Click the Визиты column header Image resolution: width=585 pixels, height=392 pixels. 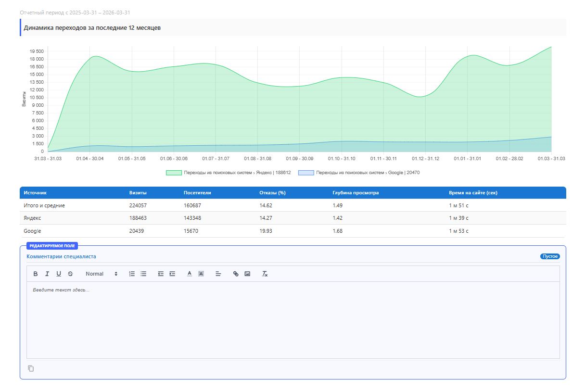(x=138, y=193)
